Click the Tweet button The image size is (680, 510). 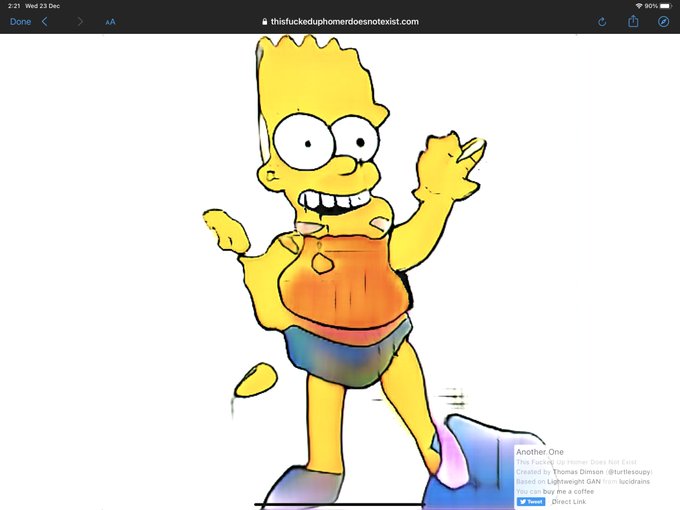point(531,502)
